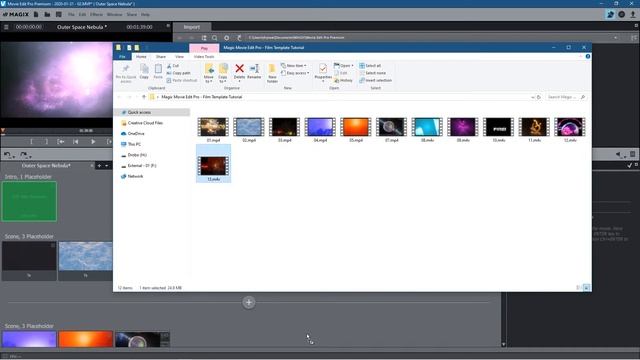Jump to range start in preview transport
This screenshot has width=640, height=360.
[x=61, y=142]
